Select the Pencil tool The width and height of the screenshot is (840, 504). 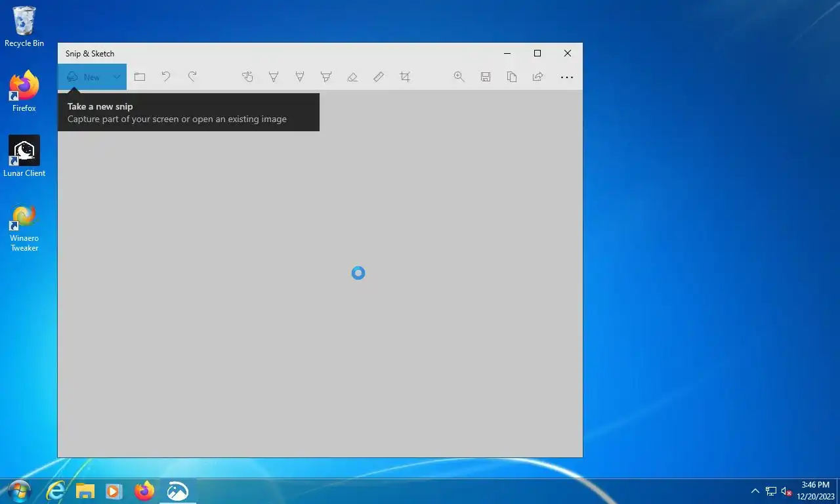click(x=300, y=77)
